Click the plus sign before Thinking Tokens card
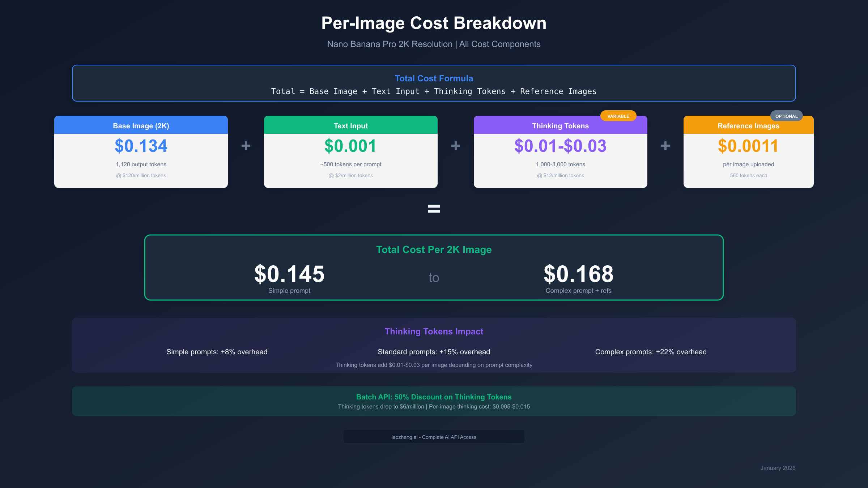The width and height of the screenshot is (868, 488). tap(455, 146)
